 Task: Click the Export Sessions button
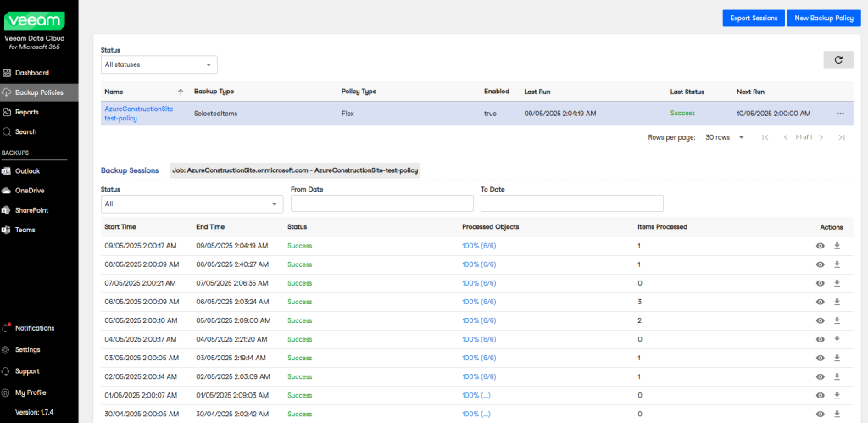click(754, 19)
